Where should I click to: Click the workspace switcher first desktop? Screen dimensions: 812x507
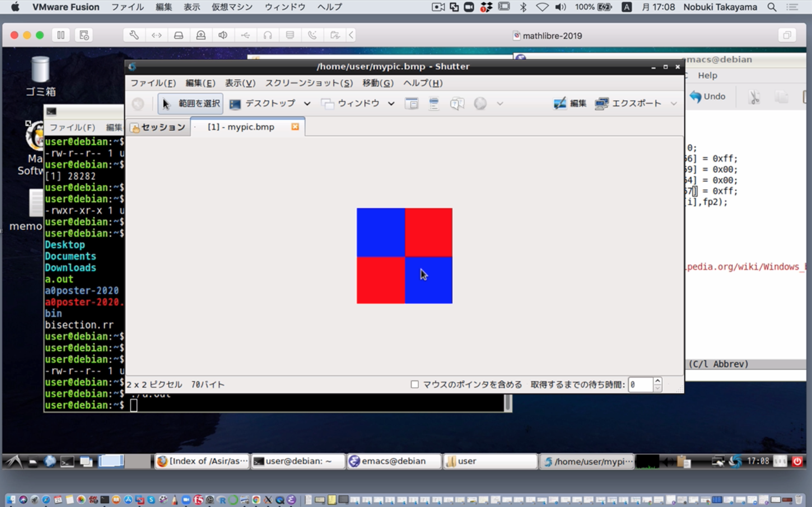pyautogui.click(x=111, y=461)
